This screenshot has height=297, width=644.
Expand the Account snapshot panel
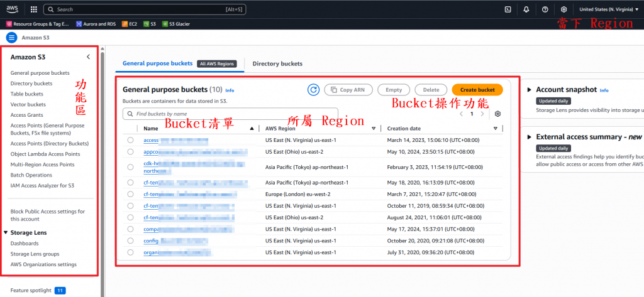(529, 90)
